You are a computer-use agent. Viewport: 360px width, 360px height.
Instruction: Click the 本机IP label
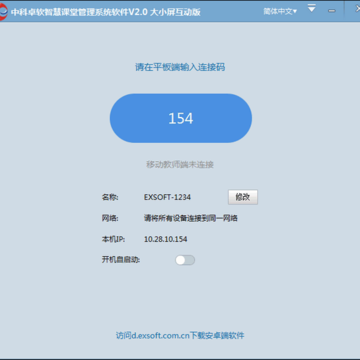tap(113, 239)
